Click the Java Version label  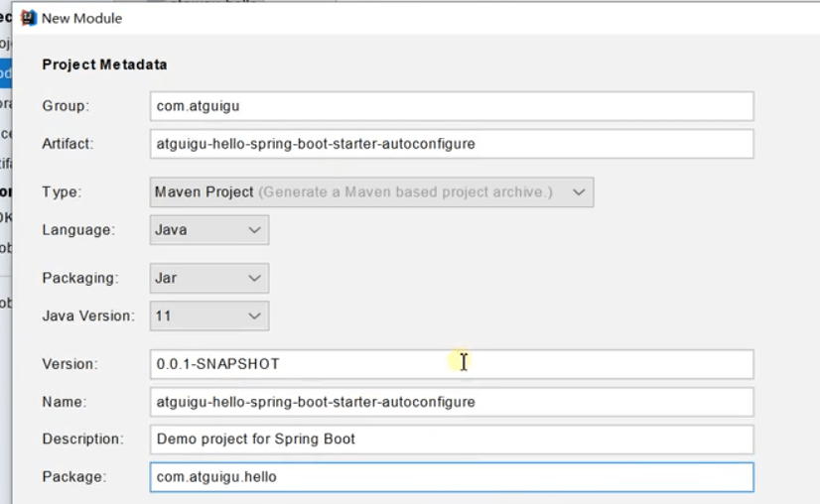point(87,315)
